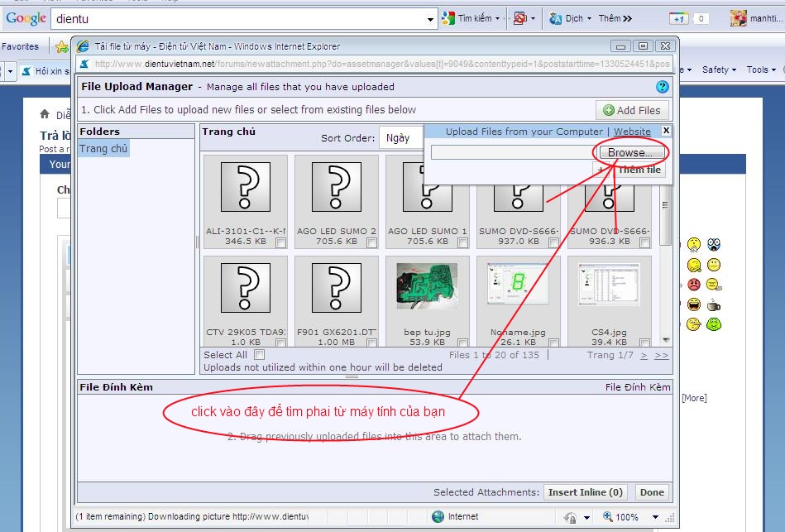The image size is (785, 532).
Task: Click the file path input field
Action: coord(514,152)
